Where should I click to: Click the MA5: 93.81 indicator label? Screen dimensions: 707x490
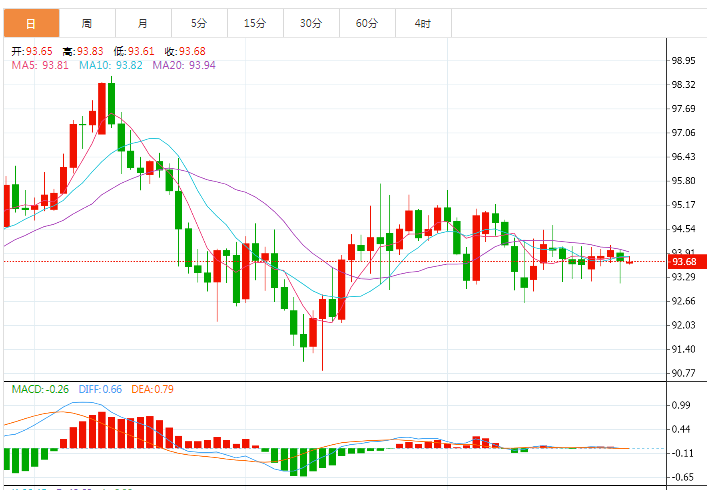(x=40, y=65)
